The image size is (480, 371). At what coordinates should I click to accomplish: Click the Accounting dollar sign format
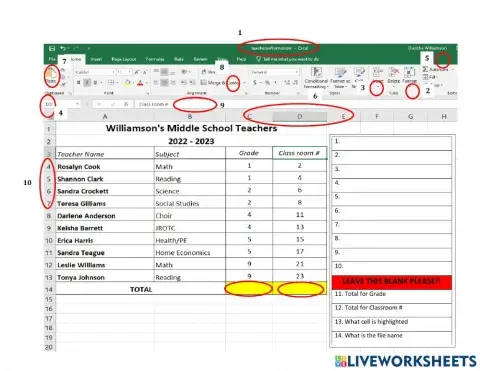(255, 82)
